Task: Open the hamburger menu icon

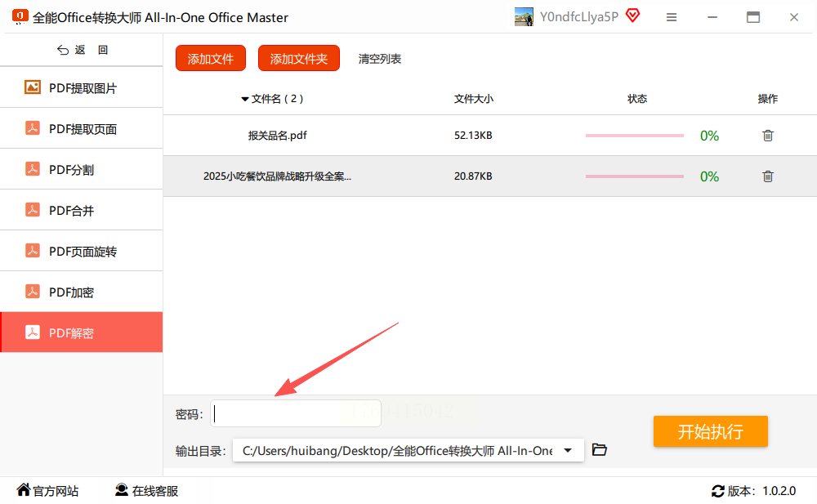Action: pos(672,17)
